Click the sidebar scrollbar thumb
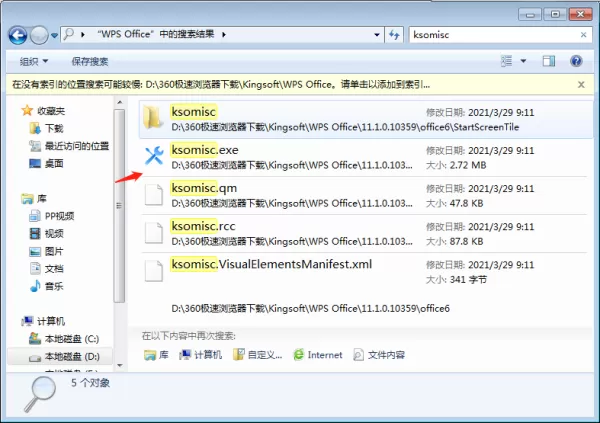Image resolution: width=600 pixels, height=423 pixels. pos(119,206)
